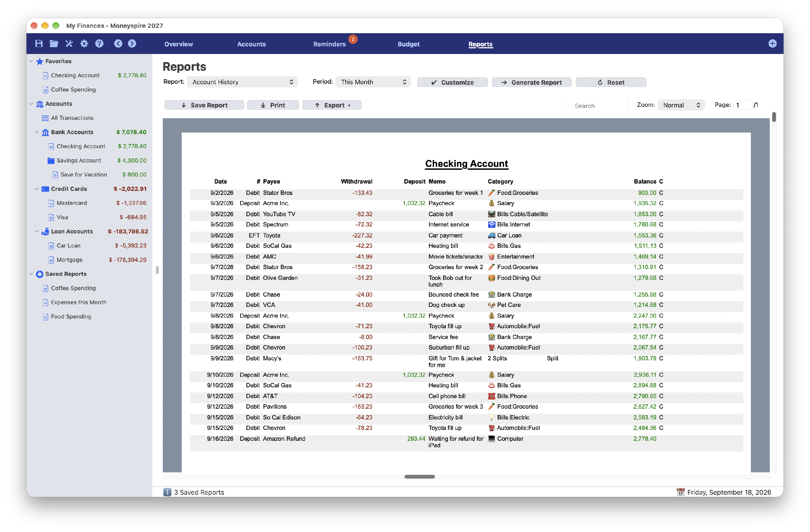Switch to the Overview tab

click(x=179, y=44)
